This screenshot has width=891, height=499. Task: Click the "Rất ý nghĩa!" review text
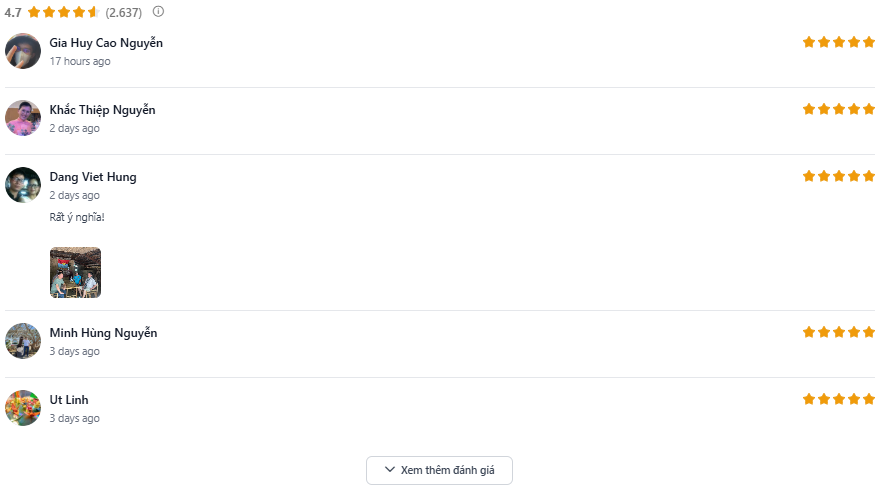(x=77, y=217)
